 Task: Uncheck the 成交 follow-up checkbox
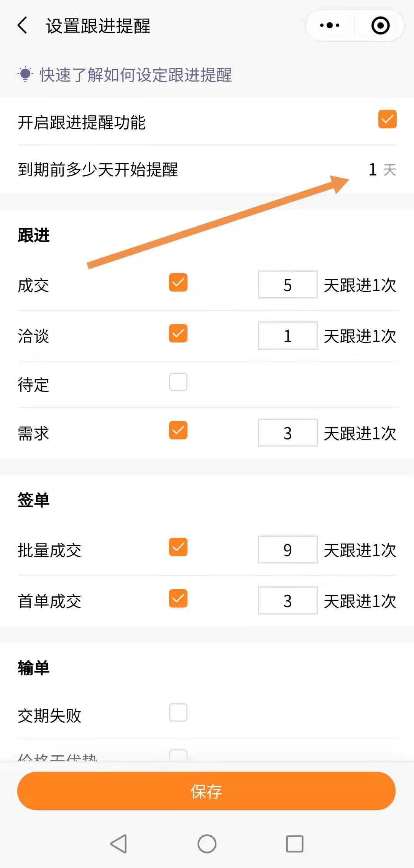coord(178,282)
